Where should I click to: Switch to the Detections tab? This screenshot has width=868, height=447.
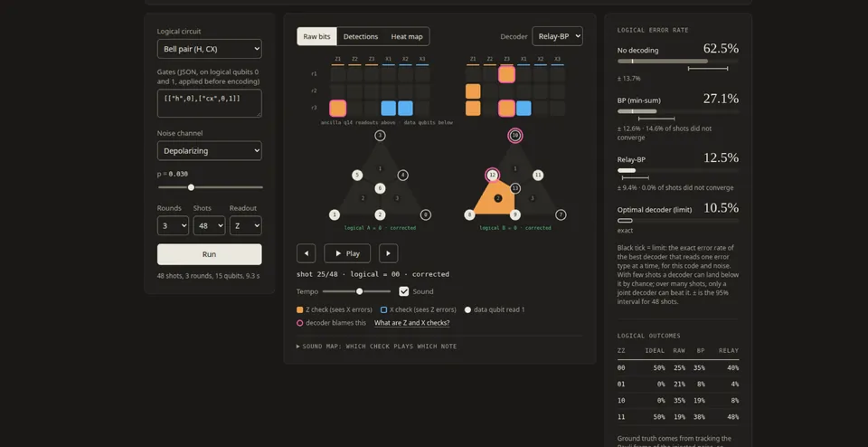pyautogui.click(x=361, y=36)
